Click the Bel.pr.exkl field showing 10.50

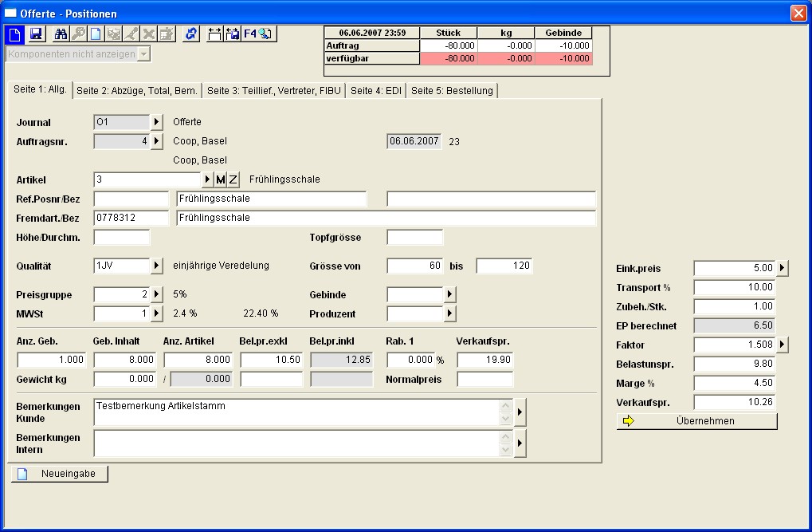point(272,360)
